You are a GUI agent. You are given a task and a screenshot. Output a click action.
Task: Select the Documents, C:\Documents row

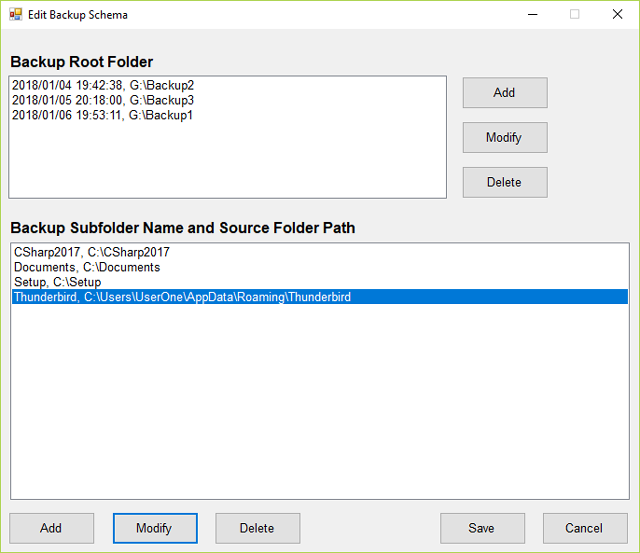(320, 267)
